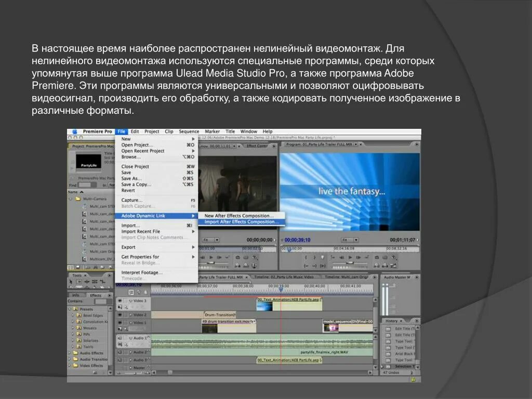Click Go to In Point in Program monitor
This screenshot has width=532, height=399.
pos(306,265)
